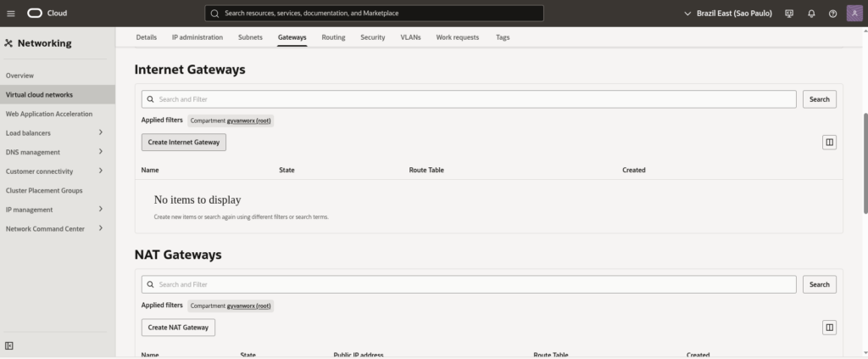Expand the Customer connectivity section

tap(101, 171)
